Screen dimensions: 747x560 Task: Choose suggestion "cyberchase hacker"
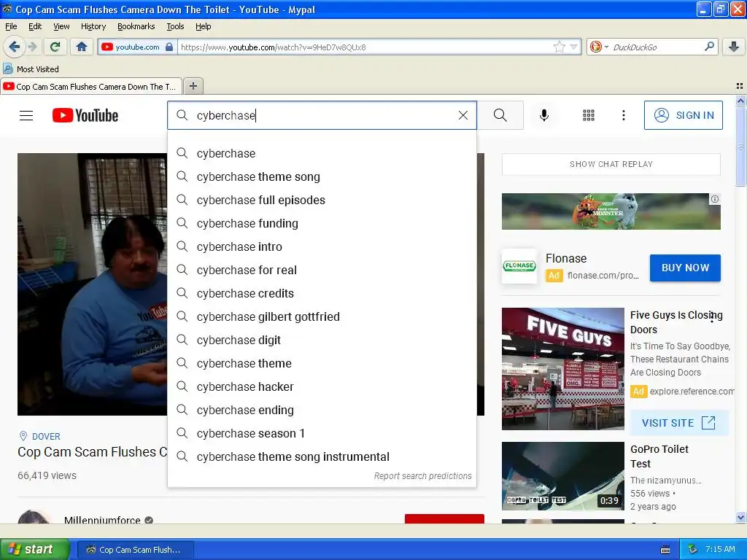[322, 386]
